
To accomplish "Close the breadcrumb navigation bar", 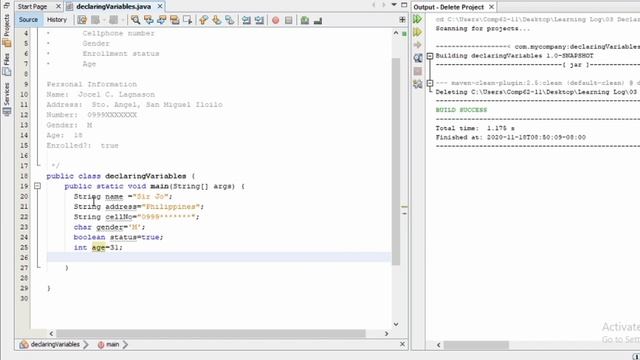I will tap(402, 344).
